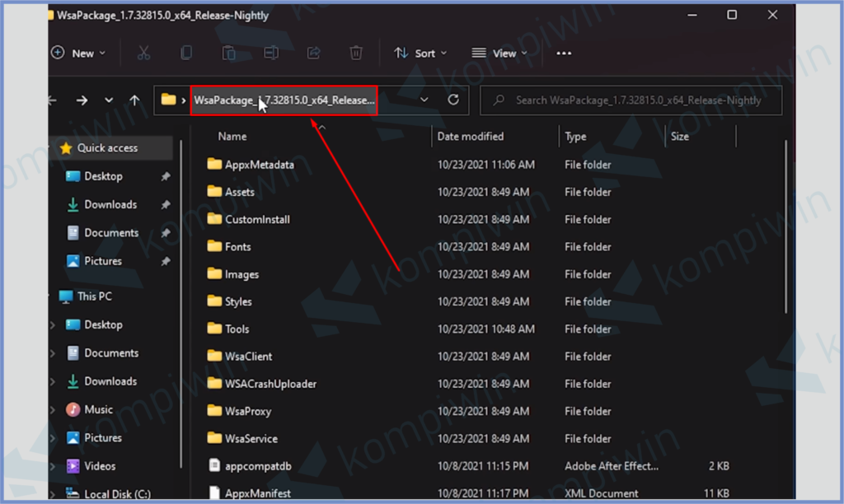Open the Sort options dropdown

[x=420, y=53]
